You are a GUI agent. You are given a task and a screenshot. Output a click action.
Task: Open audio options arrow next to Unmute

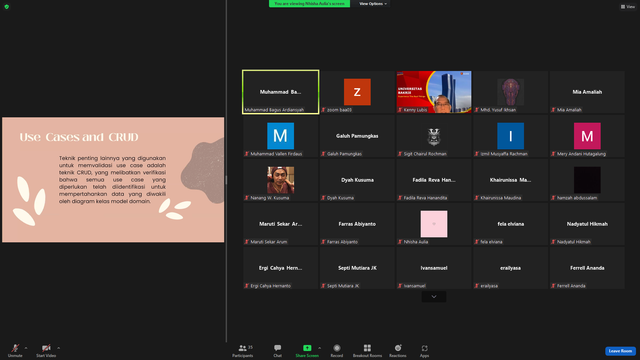pyautogui.click(x=26, y=348)
